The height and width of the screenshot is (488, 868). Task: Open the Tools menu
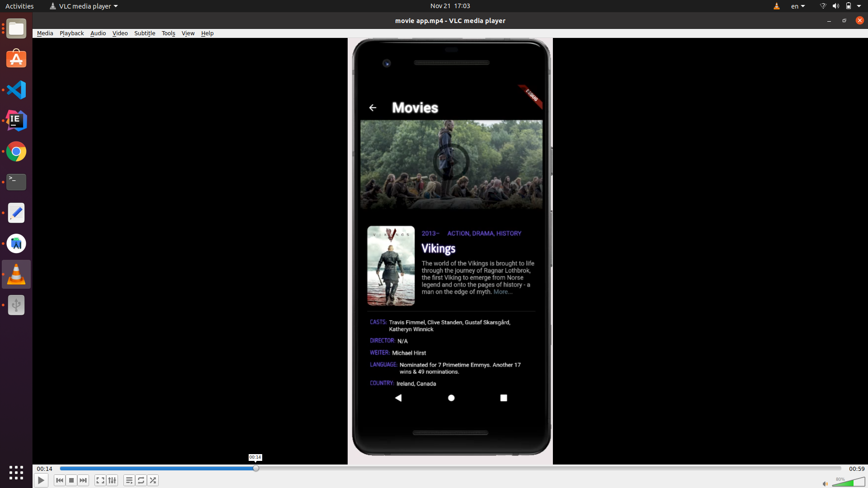pyautogui.click(x=168, y=33)
